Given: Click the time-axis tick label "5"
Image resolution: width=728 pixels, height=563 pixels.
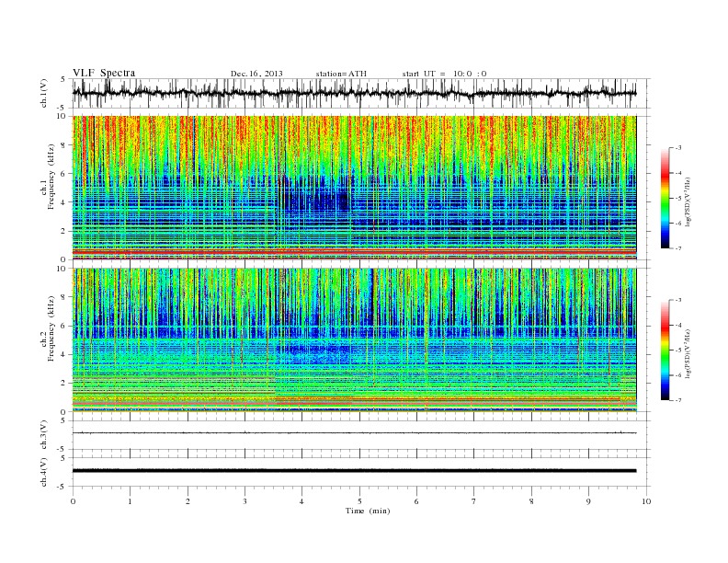Looking at the screenshot, I should click(359, 501).
